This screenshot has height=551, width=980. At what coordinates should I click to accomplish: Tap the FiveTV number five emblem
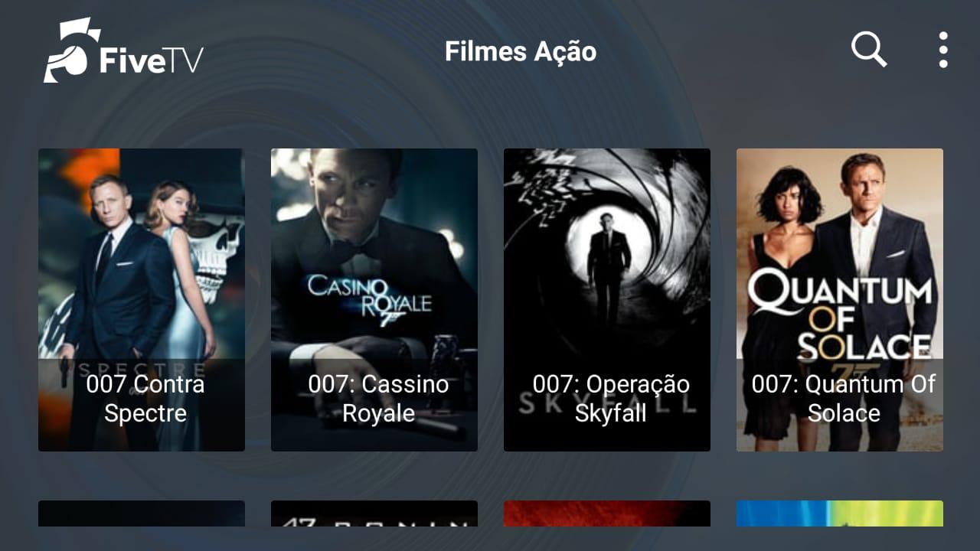click(x=70, y=50)
